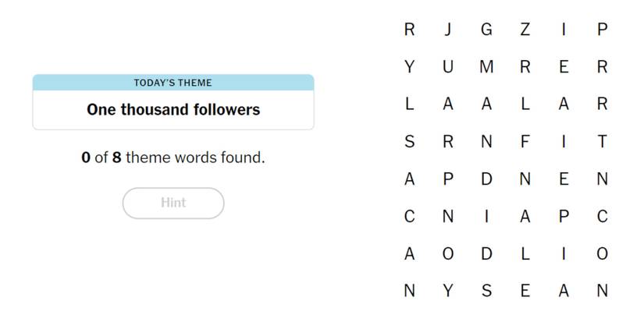Click the "One thousand followers" theme title

click(x=173, y=110)
